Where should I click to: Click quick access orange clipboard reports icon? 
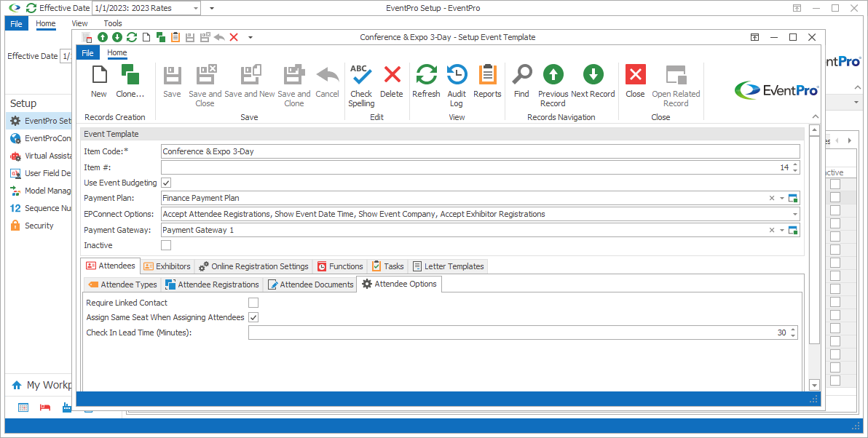point(175,37)
